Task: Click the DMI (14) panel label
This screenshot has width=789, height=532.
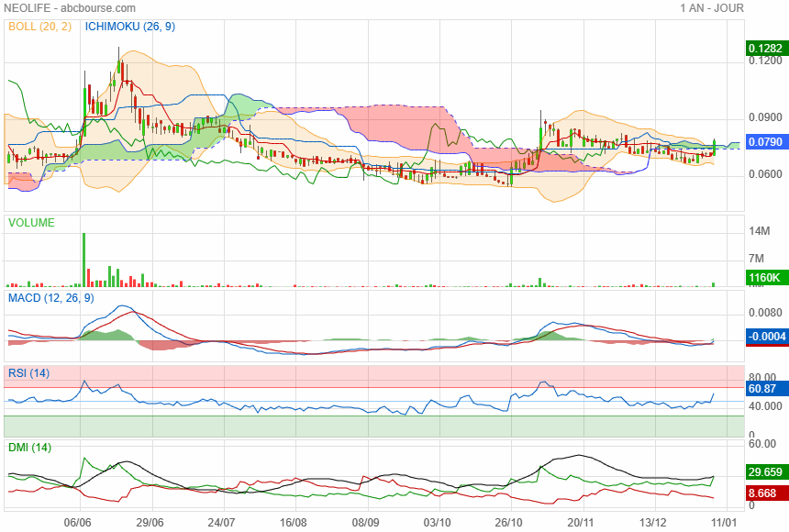Action: coord(29,447)
